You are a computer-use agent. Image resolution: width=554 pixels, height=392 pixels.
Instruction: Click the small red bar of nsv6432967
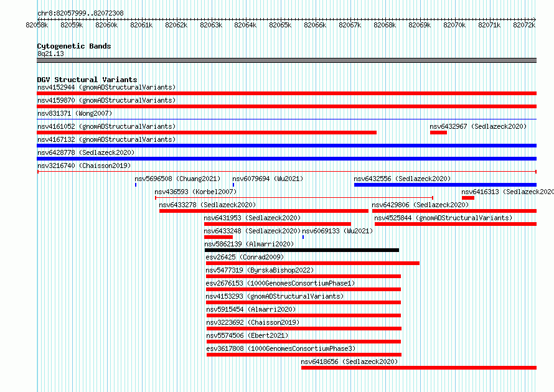[x=438, y=133]
